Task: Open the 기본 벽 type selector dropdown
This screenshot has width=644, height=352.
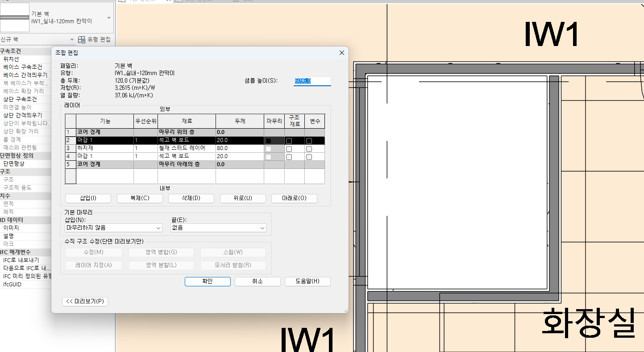Action: click(x=109, y=18)
